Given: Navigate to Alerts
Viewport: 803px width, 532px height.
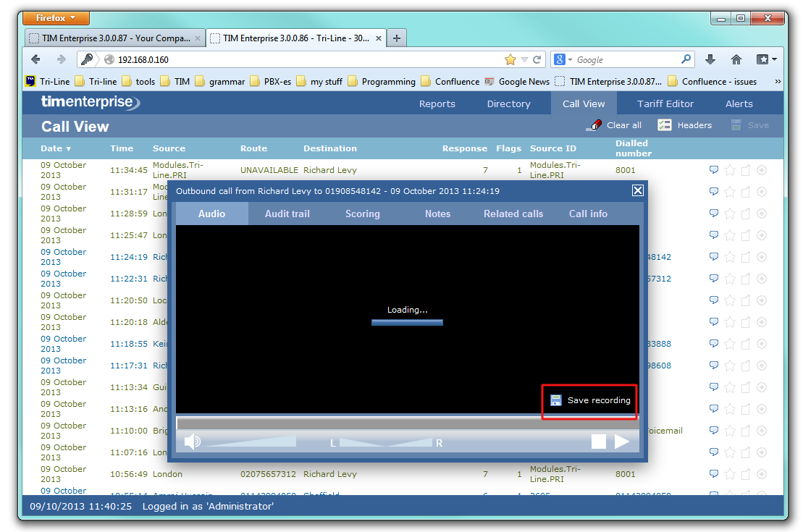Looking at the screenshot, I should [739, 104].
